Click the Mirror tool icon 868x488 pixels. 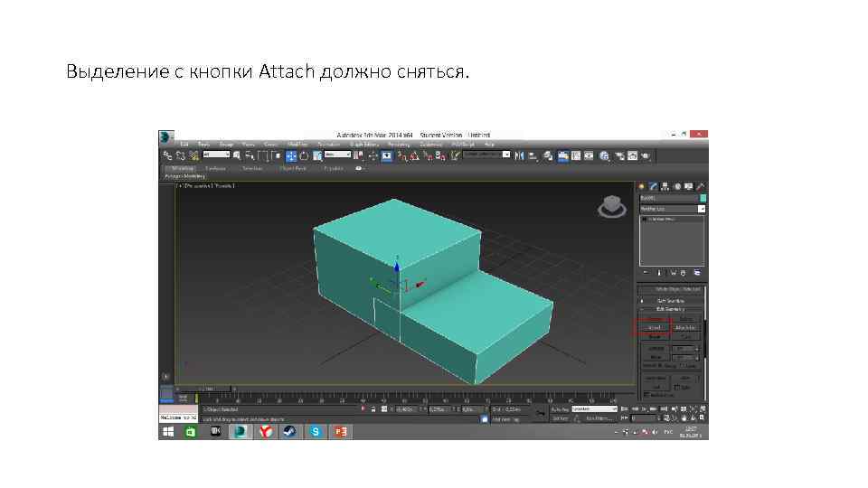point(519,156)
